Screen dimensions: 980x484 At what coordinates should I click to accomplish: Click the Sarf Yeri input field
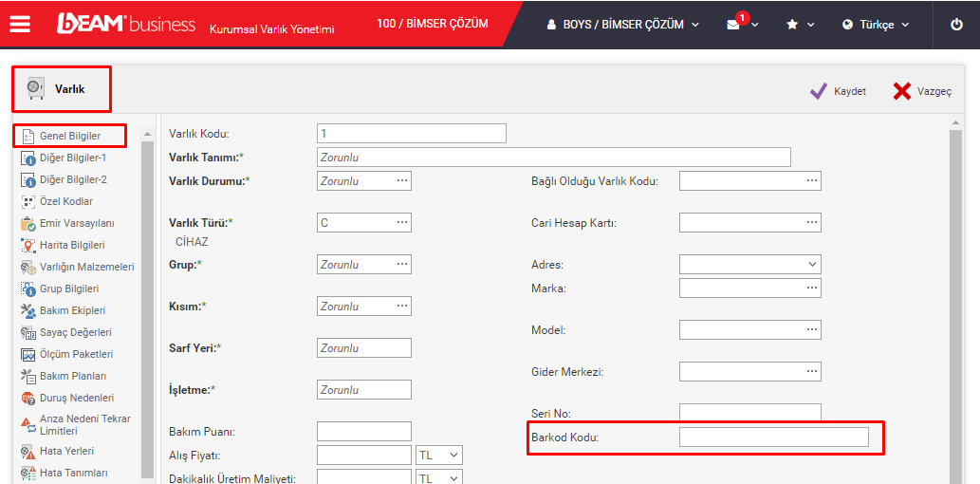pos(363,347)
